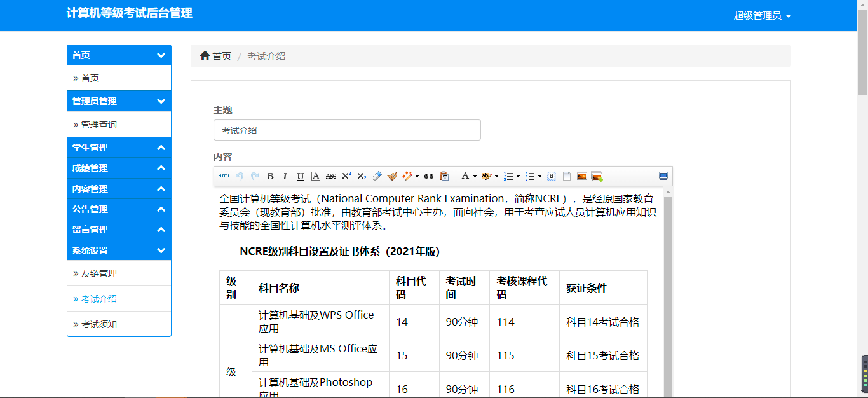Click the auto-typeset wand icon
Screen dimensions: 868x398
point(407,176)
